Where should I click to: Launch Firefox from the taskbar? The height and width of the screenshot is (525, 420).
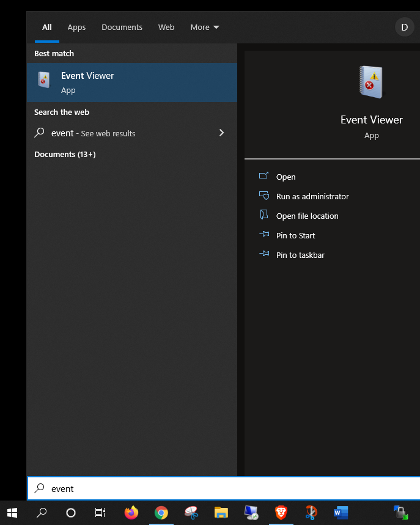point(131,513)
